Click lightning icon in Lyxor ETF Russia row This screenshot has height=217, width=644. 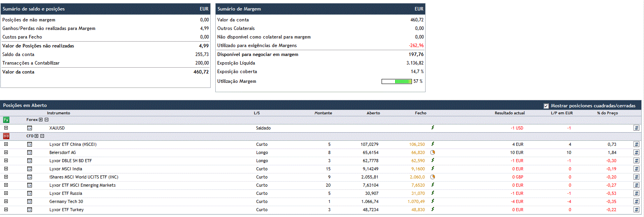(433, 193)
